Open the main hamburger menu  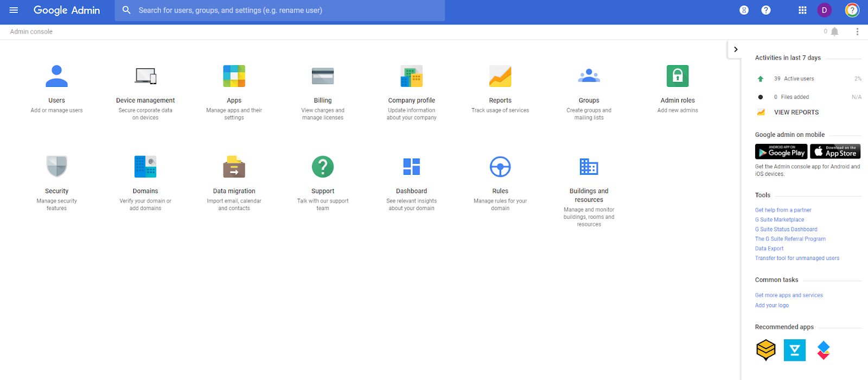coord(14,10)
